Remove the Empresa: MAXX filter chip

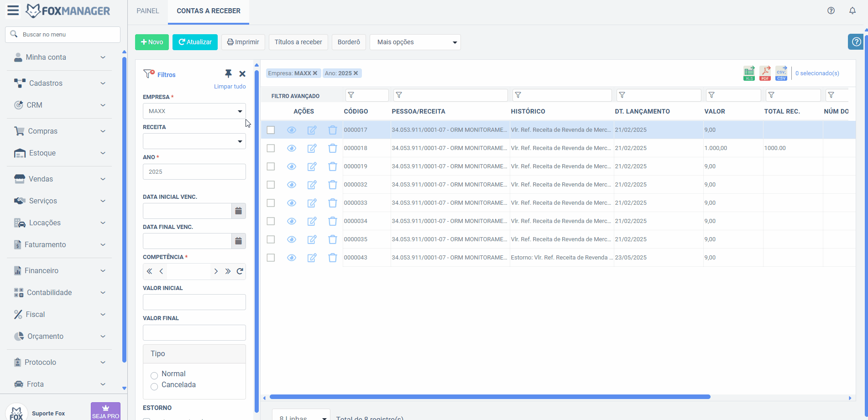point(315,73)
